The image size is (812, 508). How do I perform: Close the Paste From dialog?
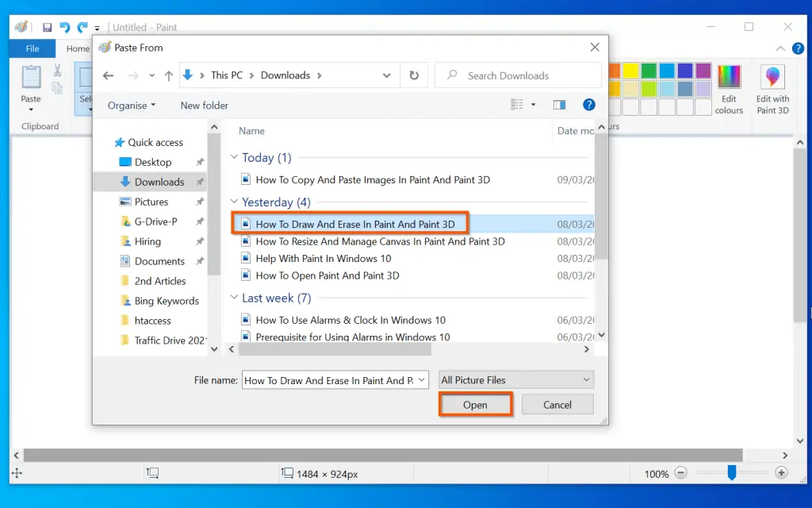[x=595, y=47]
